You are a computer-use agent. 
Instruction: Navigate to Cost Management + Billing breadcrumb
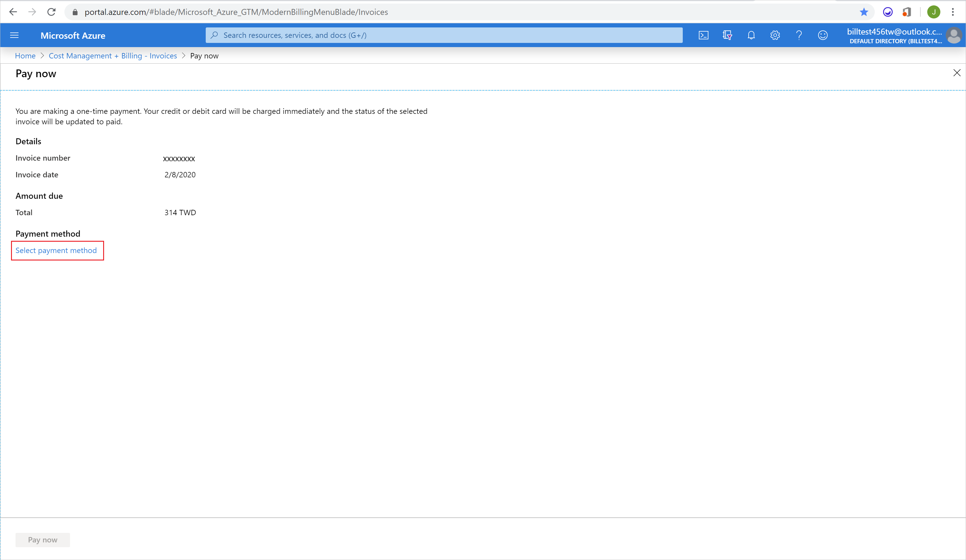(113, 55)
